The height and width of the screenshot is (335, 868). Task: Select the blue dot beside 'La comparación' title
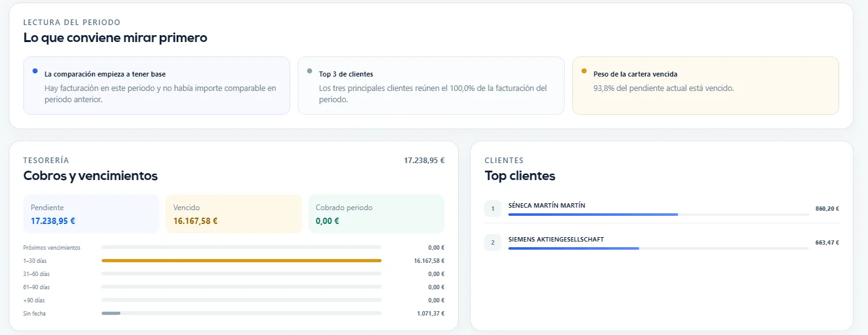click(35, 71)
